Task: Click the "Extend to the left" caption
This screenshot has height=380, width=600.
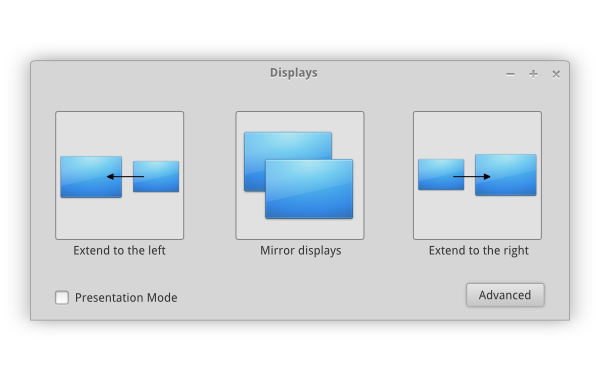Action: pyautogui.click(x=119, y=251)
